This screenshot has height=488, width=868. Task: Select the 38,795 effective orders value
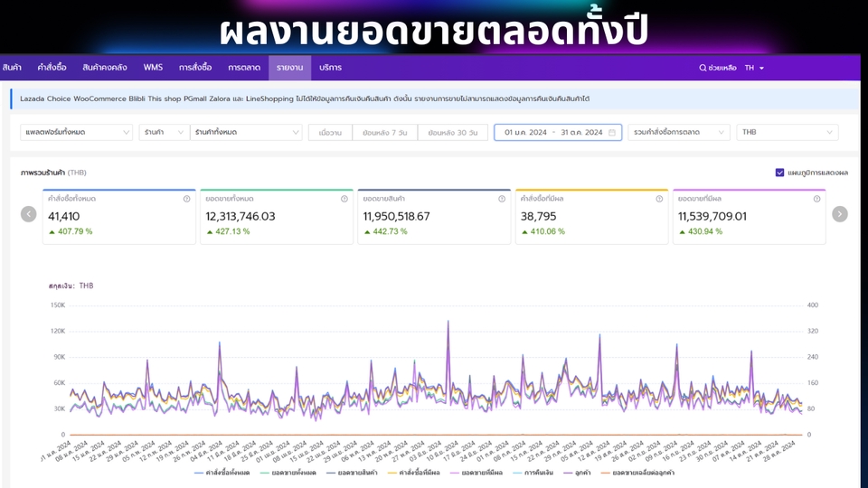pos(538,216)
